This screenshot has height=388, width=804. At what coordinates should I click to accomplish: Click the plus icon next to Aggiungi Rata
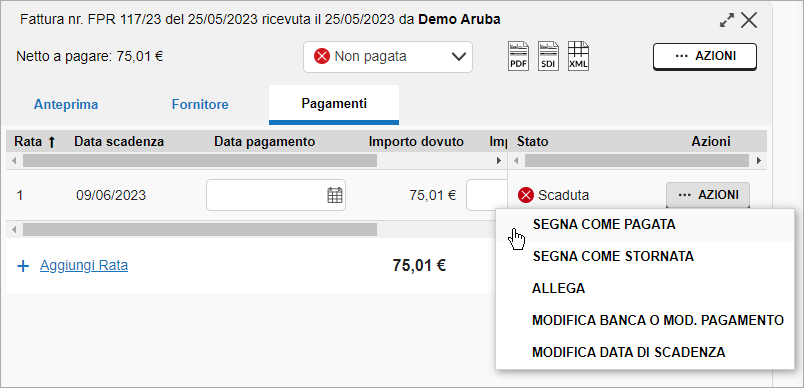[x=23, y=266]
